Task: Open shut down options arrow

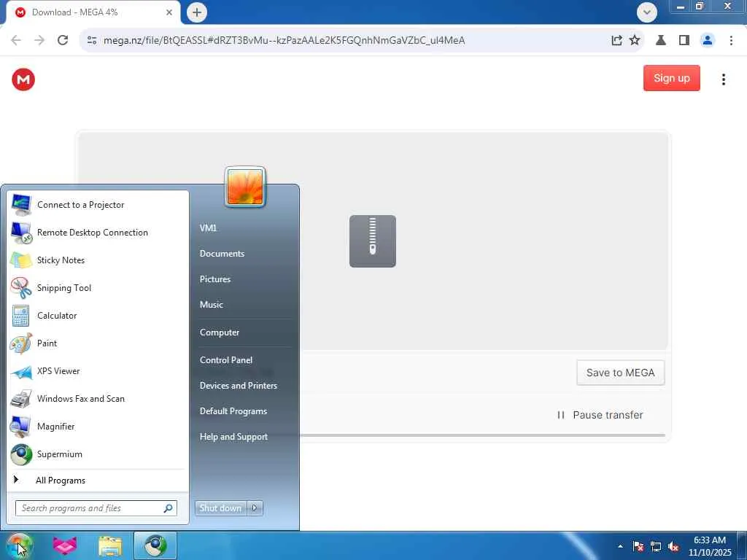Action: tap(255, 508)
